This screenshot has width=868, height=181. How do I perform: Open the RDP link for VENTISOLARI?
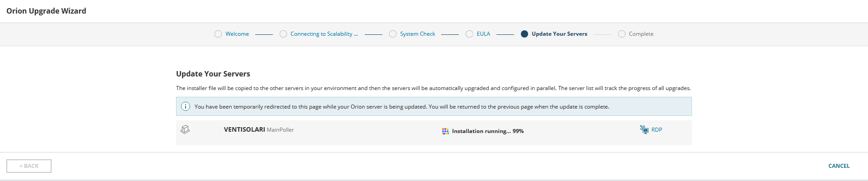pyautogui.click(x=657, y=130)
